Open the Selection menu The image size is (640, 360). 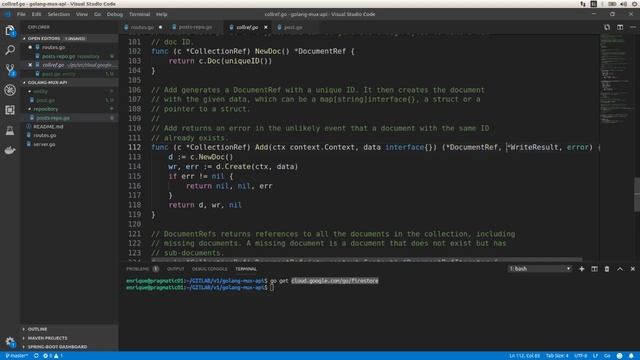pyautogui.click(x=59, y=14)
